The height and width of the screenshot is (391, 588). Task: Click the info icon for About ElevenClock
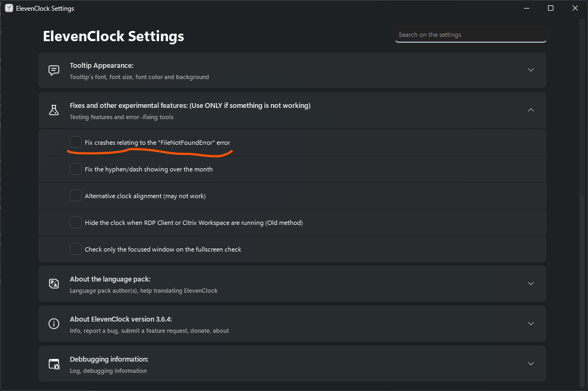point(53,323)
